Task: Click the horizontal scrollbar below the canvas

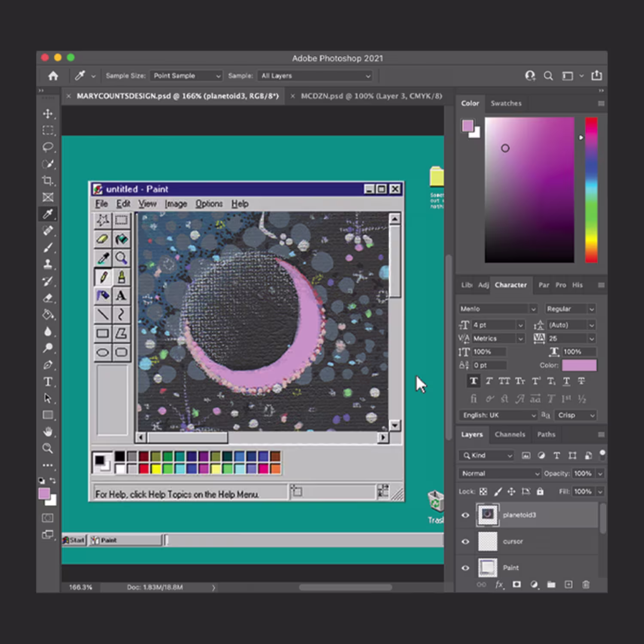Action: tap(345, 587)
